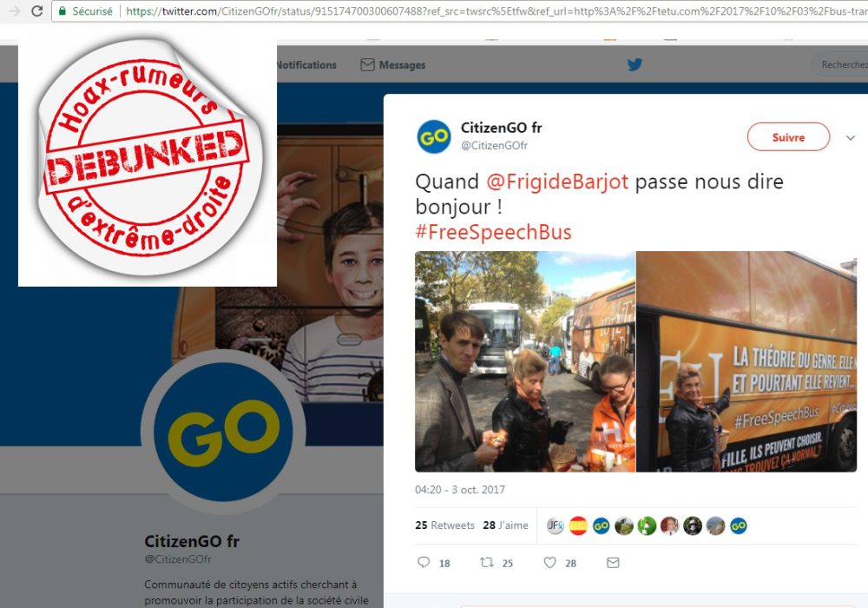Screen dimensions: 868x608
Task: Click the browser forward arrow
Action: tap(15, 10)
